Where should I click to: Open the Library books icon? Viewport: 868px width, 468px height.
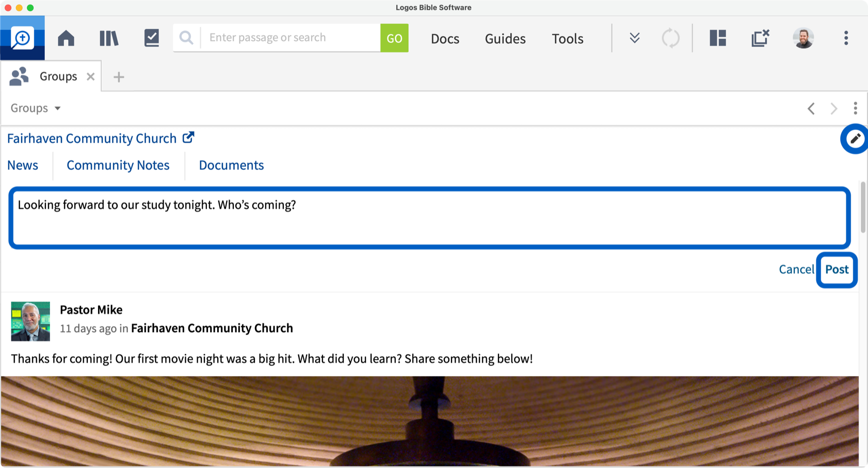tap(109, 38)
